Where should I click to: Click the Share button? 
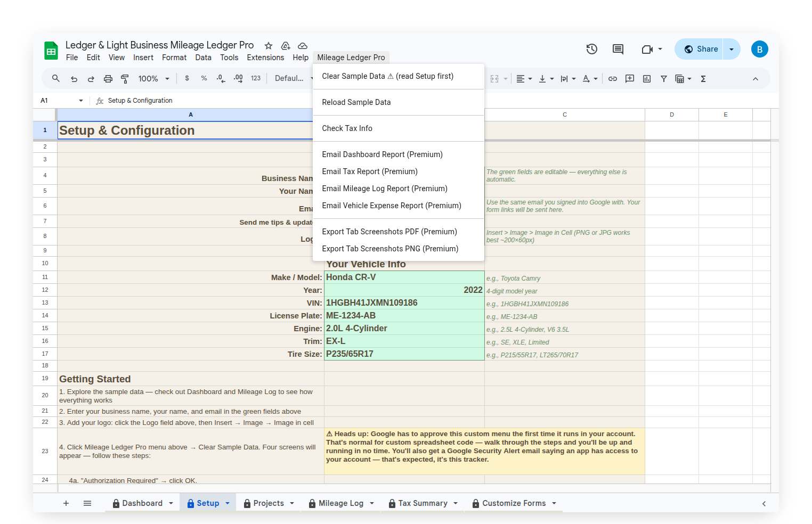[x=699, y=49]
